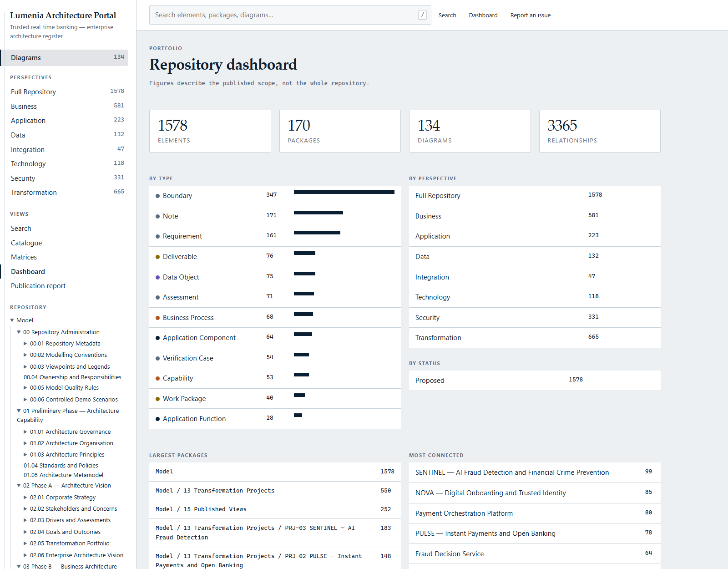This screenshot has height=569, width=728.
Task: Click the Search button next to search box
Action: (447, 15)
